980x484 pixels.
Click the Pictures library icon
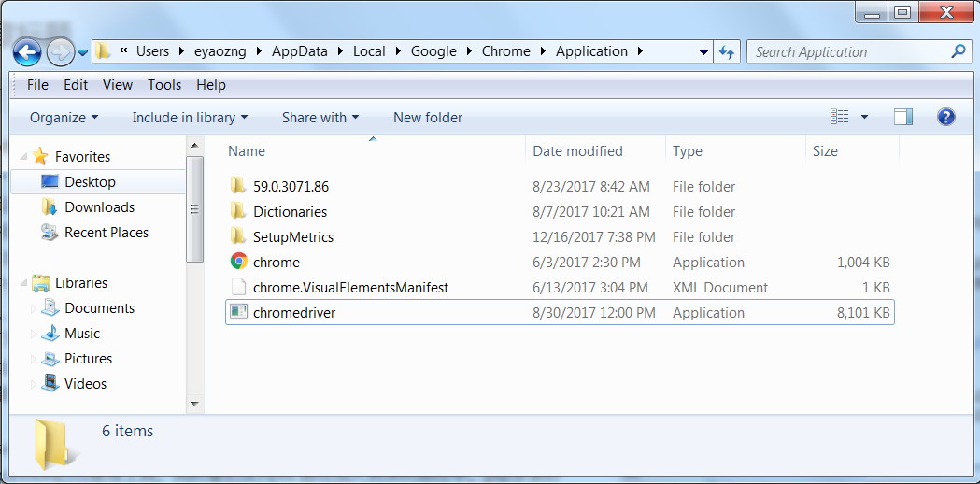pyautogui.click(x=50, y=358)
